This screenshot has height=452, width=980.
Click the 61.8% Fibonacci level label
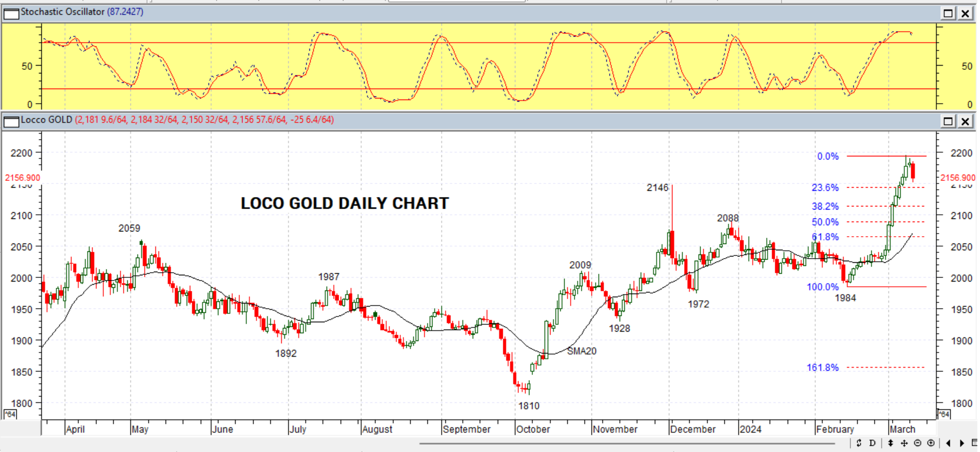point(825,237)
